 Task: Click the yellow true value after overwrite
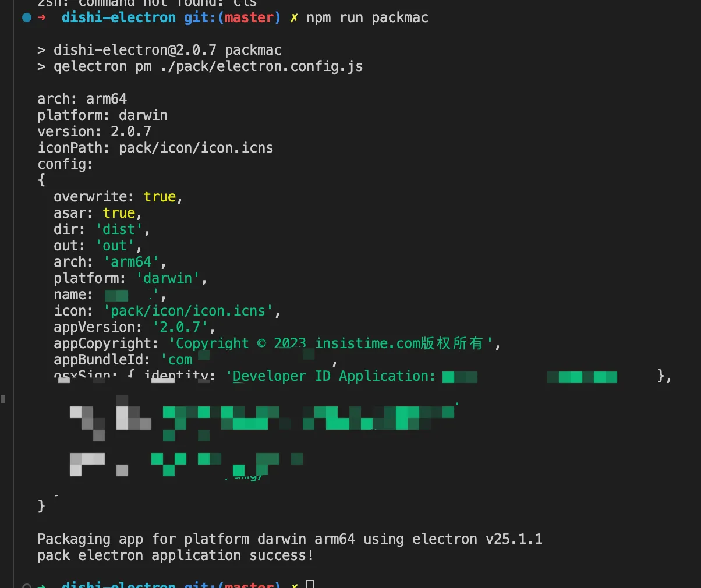pos(160,197)
